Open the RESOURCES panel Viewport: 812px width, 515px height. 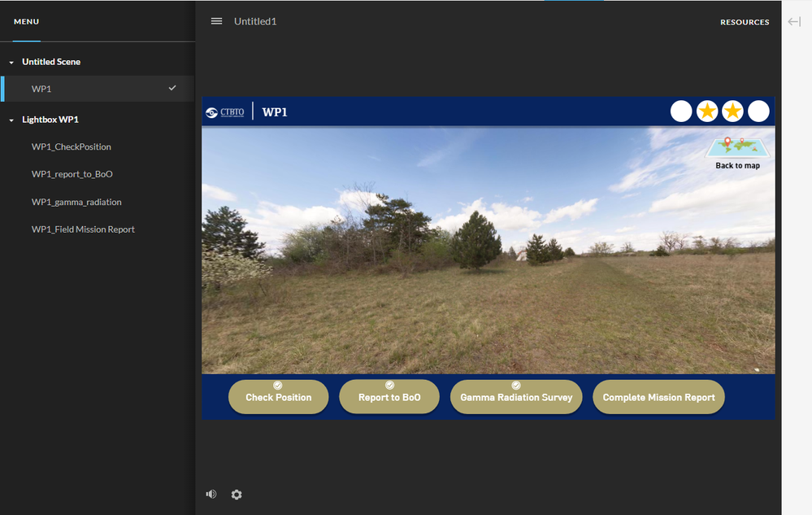[745, 22]
